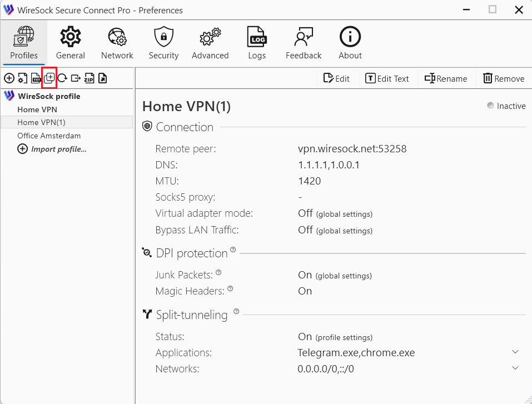Click the Rename button

(445, 78)
